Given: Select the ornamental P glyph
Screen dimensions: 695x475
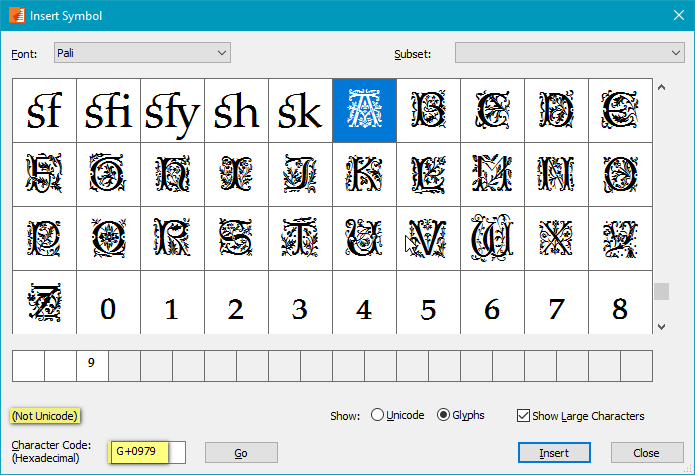Looking at the screenshot, I should point(44,238).
